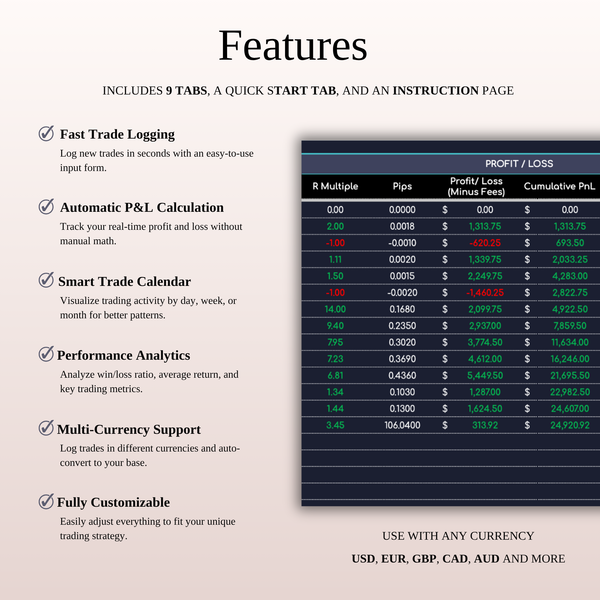
Task: Click the checkmark icon beside Smart Trade Calendar
Action: tap(46, 280)
